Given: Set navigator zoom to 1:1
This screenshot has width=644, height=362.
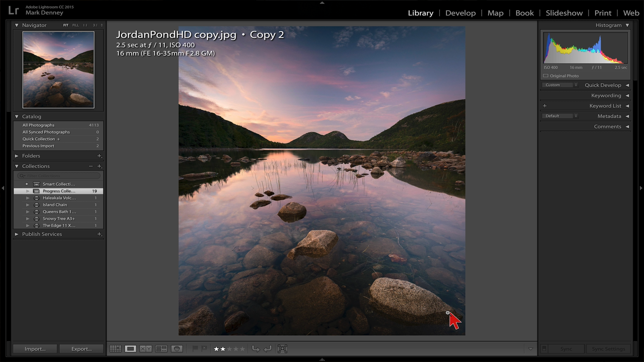Looking at the screenshot, I should pyautogui.click(x=85, y=25).
